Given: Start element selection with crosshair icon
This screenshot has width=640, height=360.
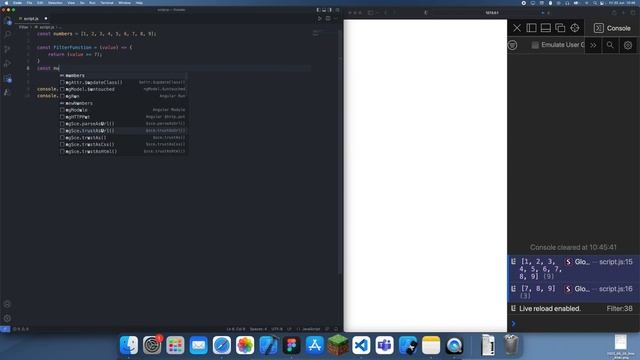Looking at the screenshot, I should coord(575,28).
